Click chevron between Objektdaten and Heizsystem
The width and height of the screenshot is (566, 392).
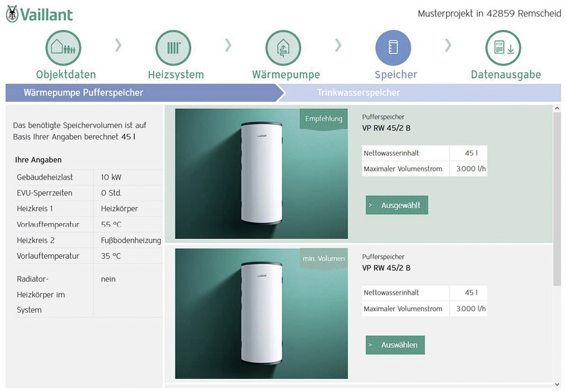click(x=118, y=45)
